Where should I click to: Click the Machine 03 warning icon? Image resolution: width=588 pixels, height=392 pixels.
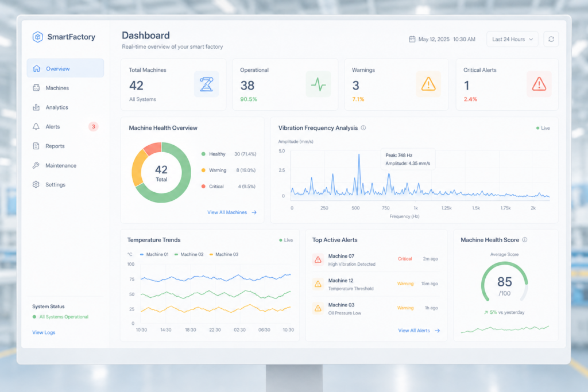[x=318, y=308]
